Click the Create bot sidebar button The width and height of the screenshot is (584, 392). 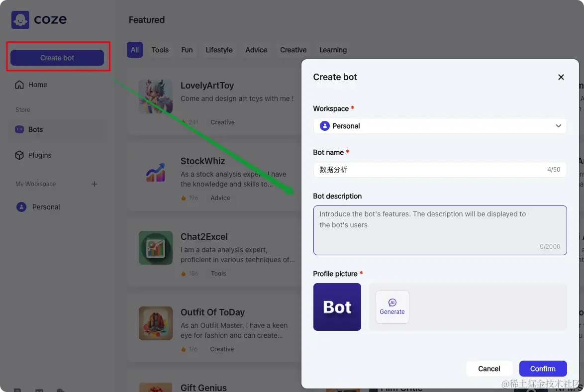tap(57, 58)
